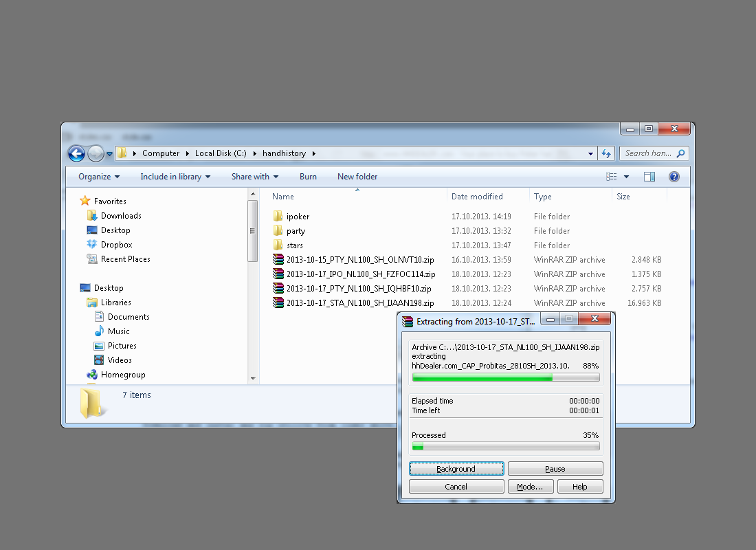The height and width of the screenshot is (550, 756).
Task: Click the Refresh icon beside address bar
Action: pos(606,153)
